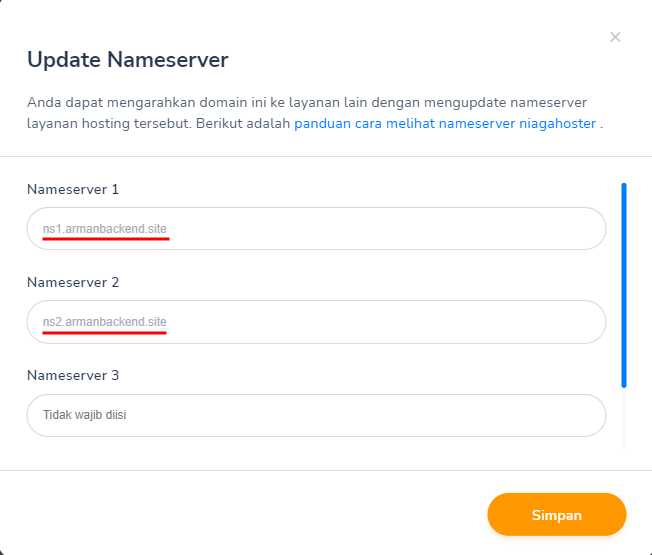Close the Update Nameserver dialog

point(615,38)
